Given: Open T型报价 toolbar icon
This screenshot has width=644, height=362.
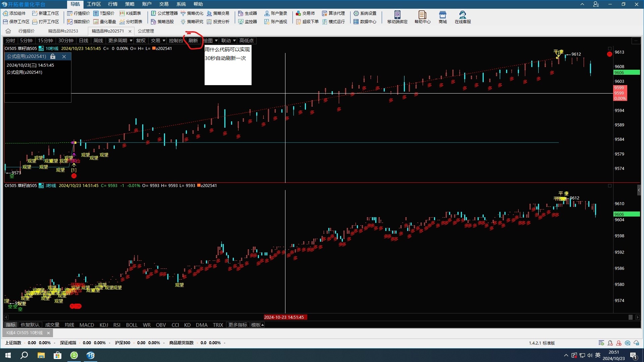Looking at the screenshot, I should [x=96, y=13].
